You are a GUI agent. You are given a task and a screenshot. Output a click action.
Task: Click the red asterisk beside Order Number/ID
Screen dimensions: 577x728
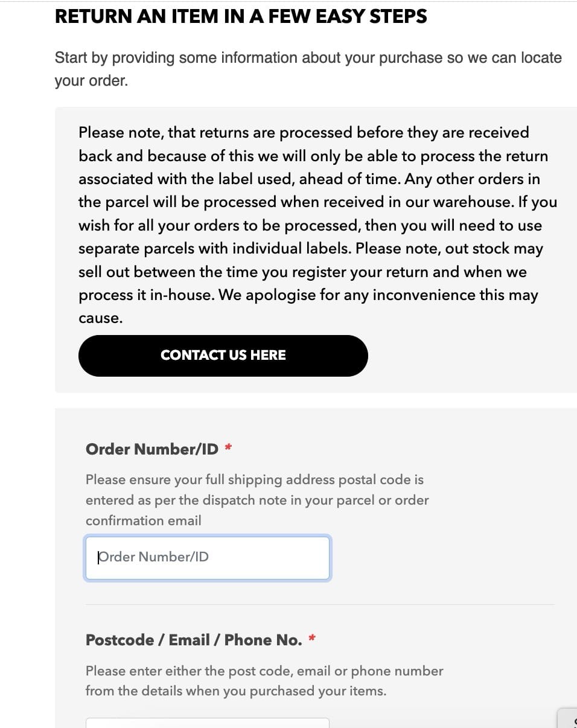pyautogui.click(x=228, y=448)
